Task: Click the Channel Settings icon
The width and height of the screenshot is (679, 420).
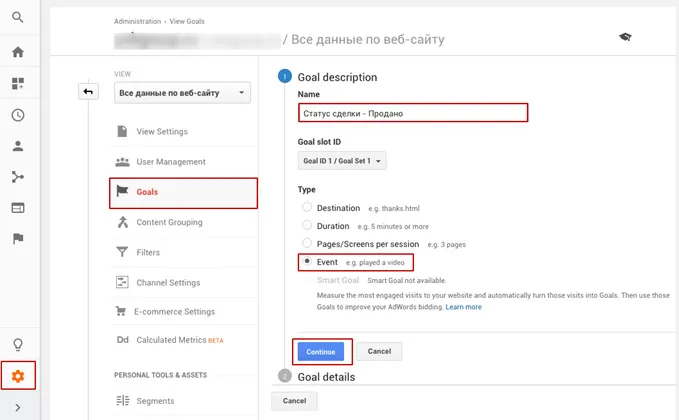Action: tap(122, 282)
